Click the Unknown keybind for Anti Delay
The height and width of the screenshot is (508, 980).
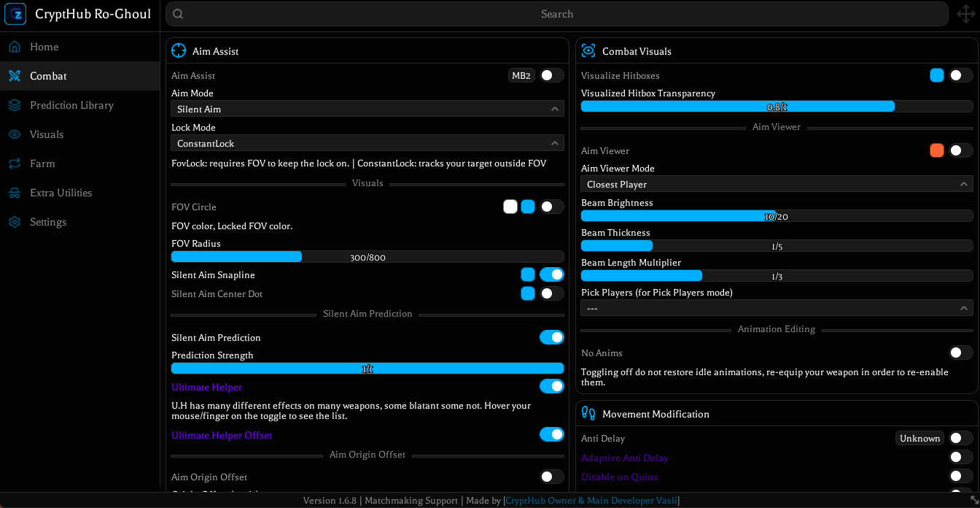tap(919, 438)
